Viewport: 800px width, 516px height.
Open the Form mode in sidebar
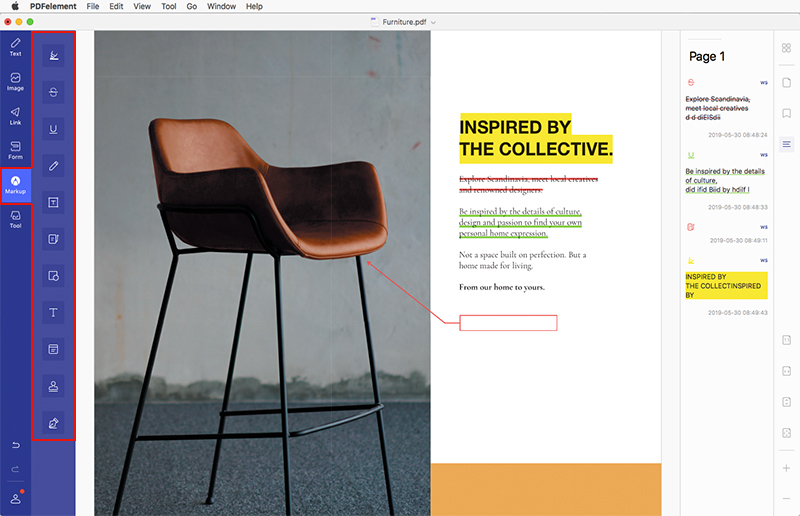pos(15,151)
